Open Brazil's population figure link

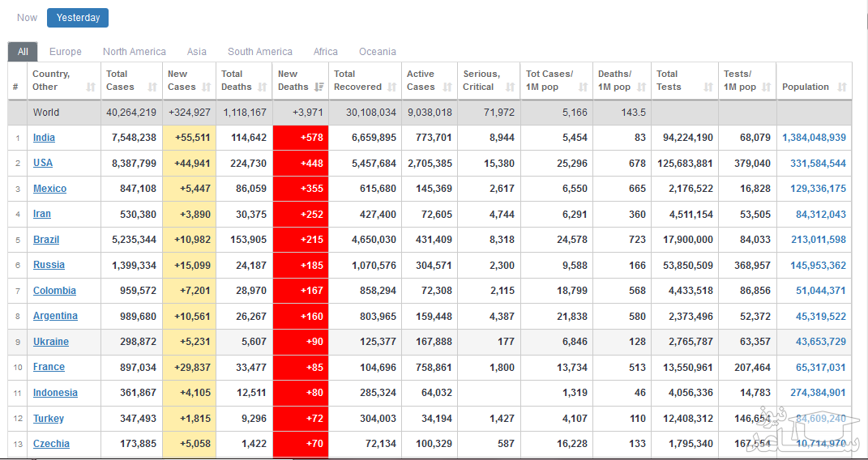[x=818, y=240]
